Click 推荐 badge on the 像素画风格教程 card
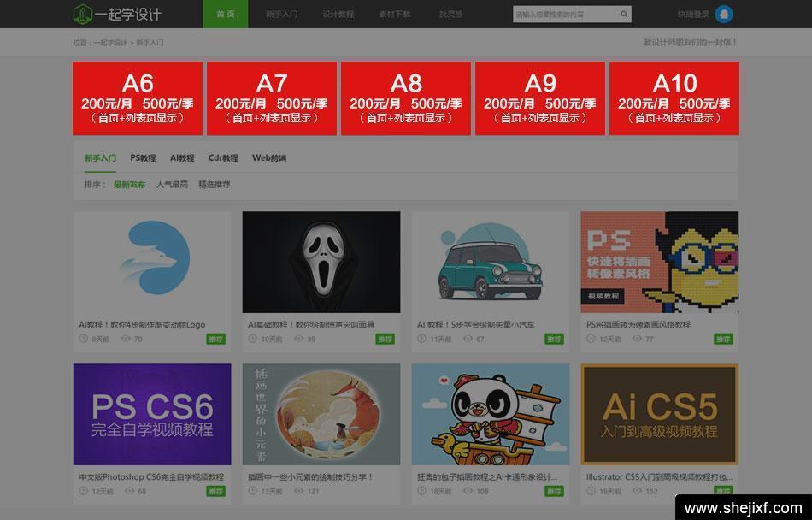Viewport: 812px width, 520px height. [723, 340]
